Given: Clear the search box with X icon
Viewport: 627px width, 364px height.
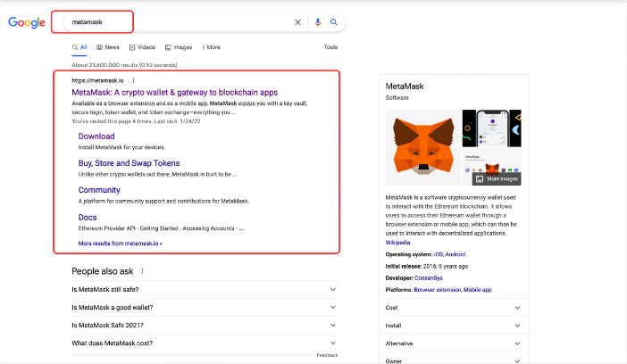Looking at the screenshot, I should (x=297, y=22).
